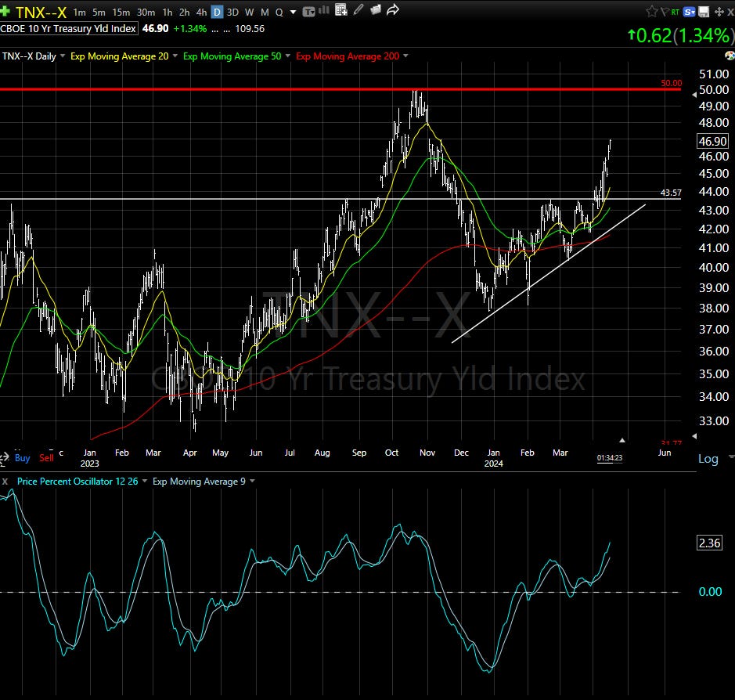The height and width of the screenshot is (700, 735).
Task: Click the flag icon
Action: (x=665, y=13)
